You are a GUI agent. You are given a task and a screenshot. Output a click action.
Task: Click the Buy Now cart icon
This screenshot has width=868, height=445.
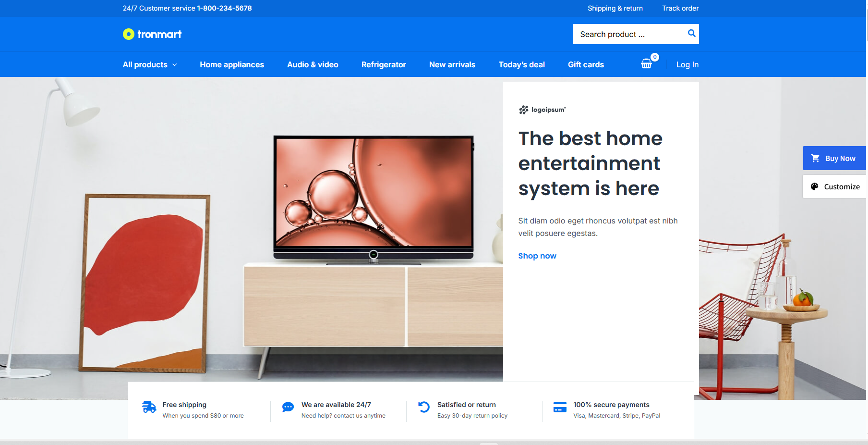point(815,158)
